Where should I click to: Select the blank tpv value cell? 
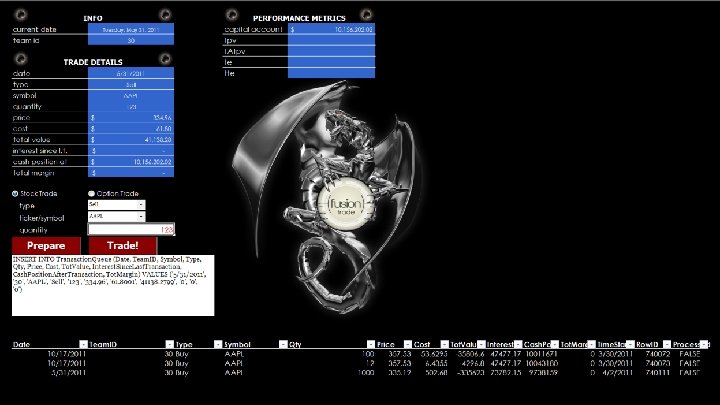click(x=332, y=40)
